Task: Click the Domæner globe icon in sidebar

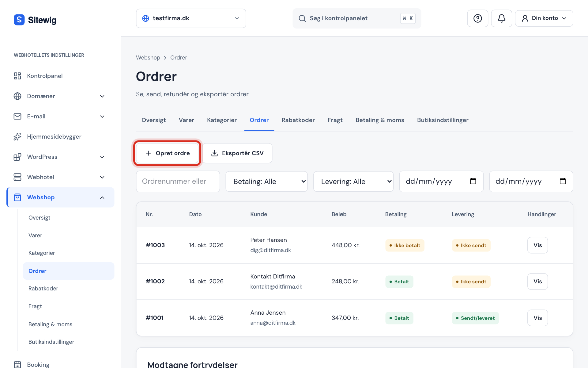Action: [17, 96]
